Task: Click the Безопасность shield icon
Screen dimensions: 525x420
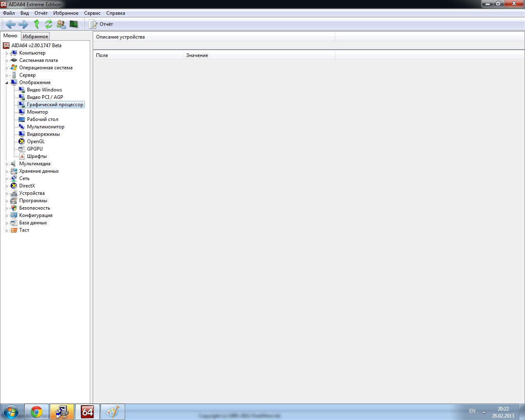Action: [14, 208]
